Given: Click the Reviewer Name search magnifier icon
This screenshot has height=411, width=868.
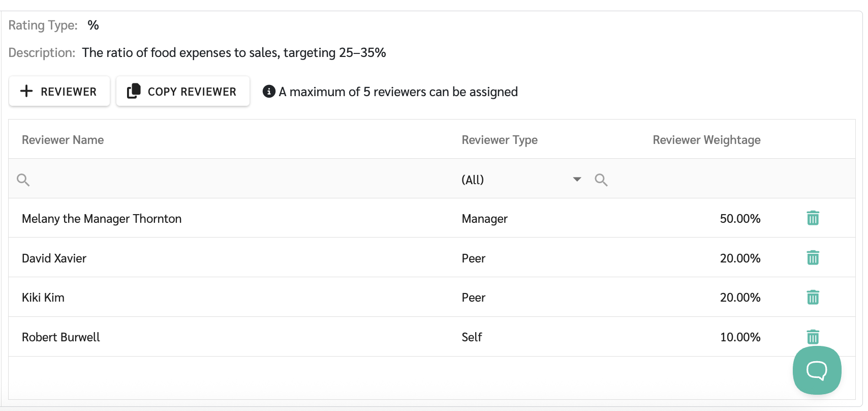Looking at the screenshot, I should [23, 180].
